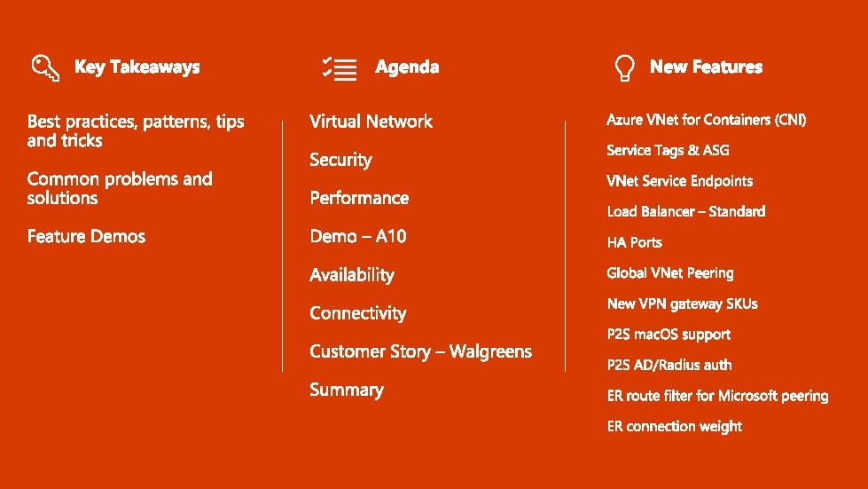
Task: Click the Security agenda item
Action: (x=340, y=160)
